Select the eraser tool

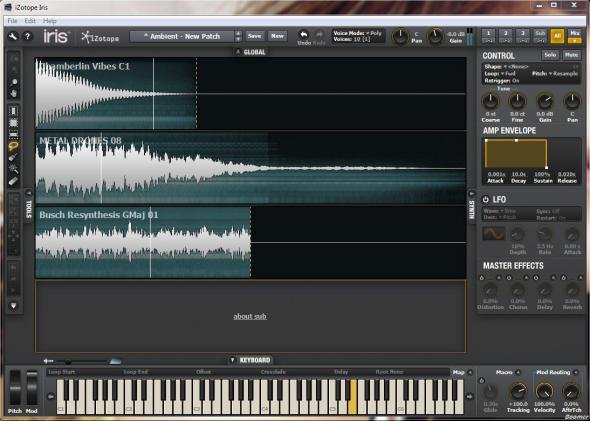pos(14,181)
